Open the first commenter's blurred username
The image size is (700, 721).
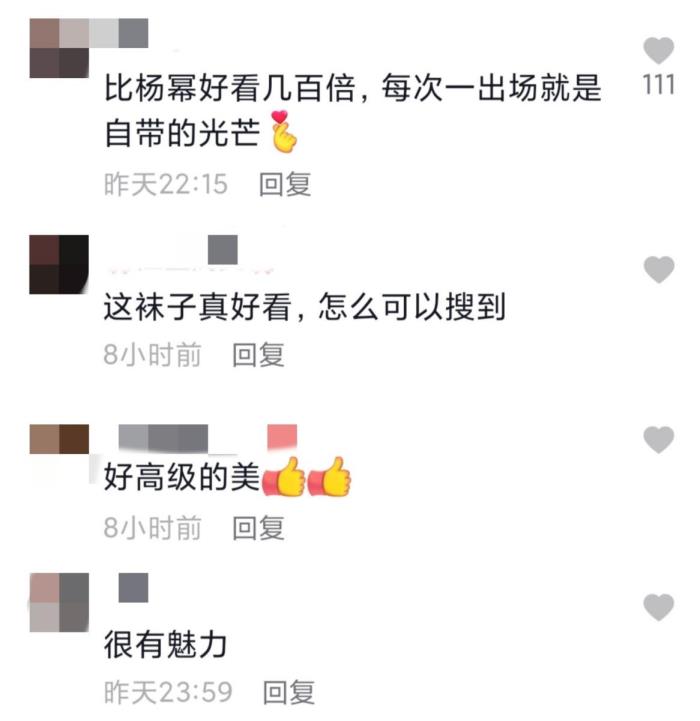[x=119, y=33]
